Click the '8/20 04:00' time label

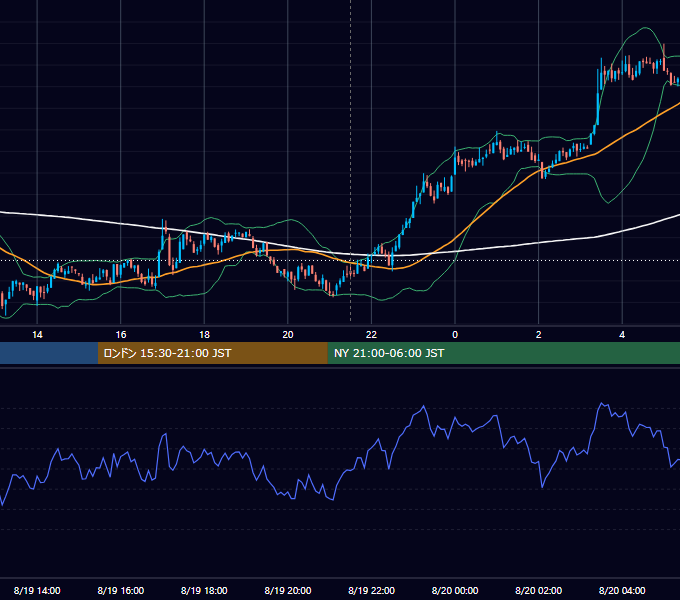(x=622, y=590)
